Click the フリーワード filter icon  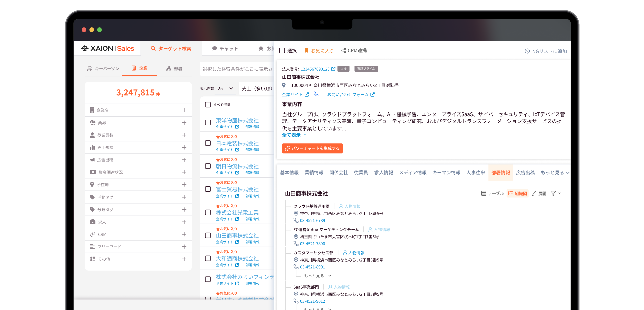[92, 247]
